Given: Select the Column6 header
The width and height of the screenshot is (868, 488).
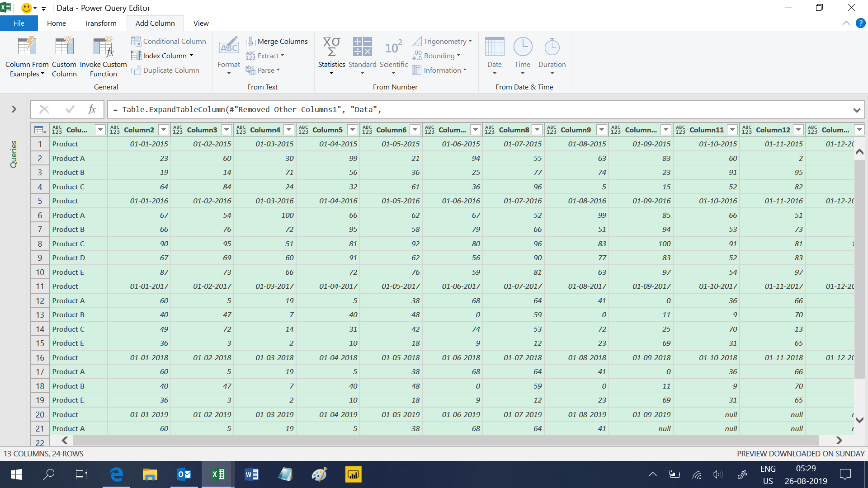Looking at the screenshot, I should coord(391,130).
